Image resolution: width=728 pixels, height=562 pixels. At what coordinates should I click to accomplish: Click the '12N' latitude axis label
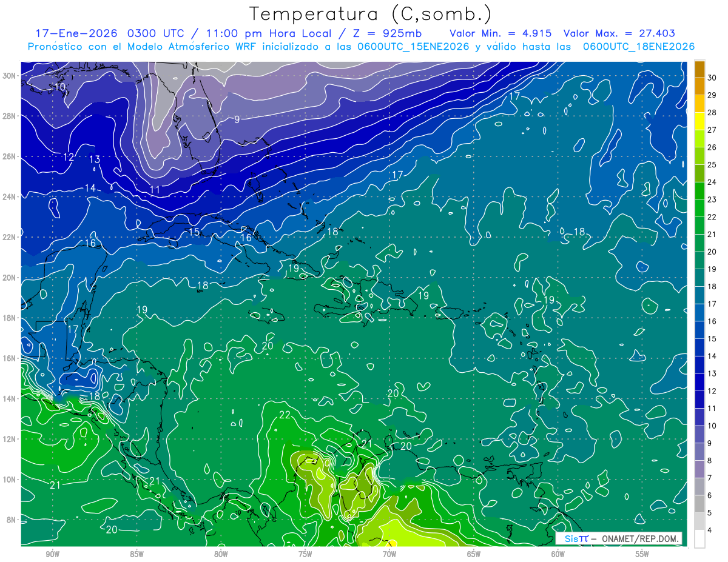(x=9, y=439)
